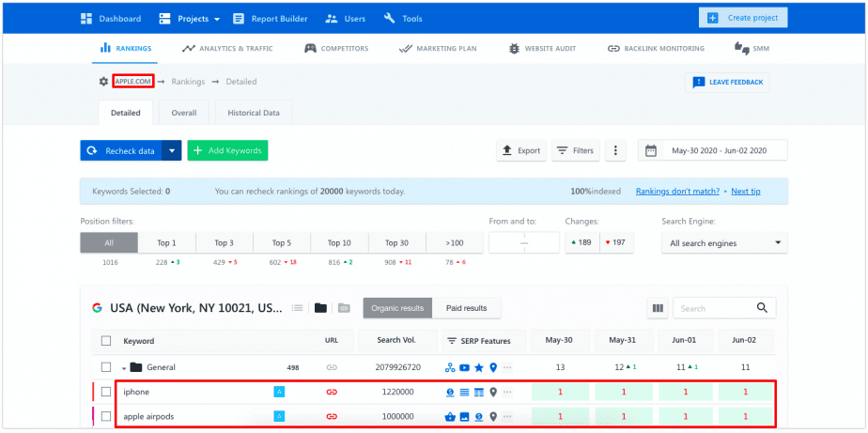Collapse the General folder arrow
This screenshot has width=868, height=433.
click(x=124, y=367)
